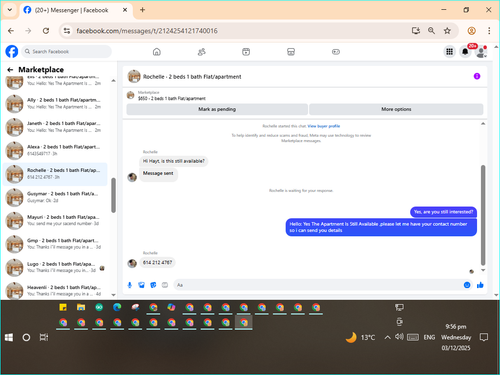Screen dimensions: 500x375
Task: Click the Rochelle chat header title
Action: pyautogui.click(x=192, y=77)
